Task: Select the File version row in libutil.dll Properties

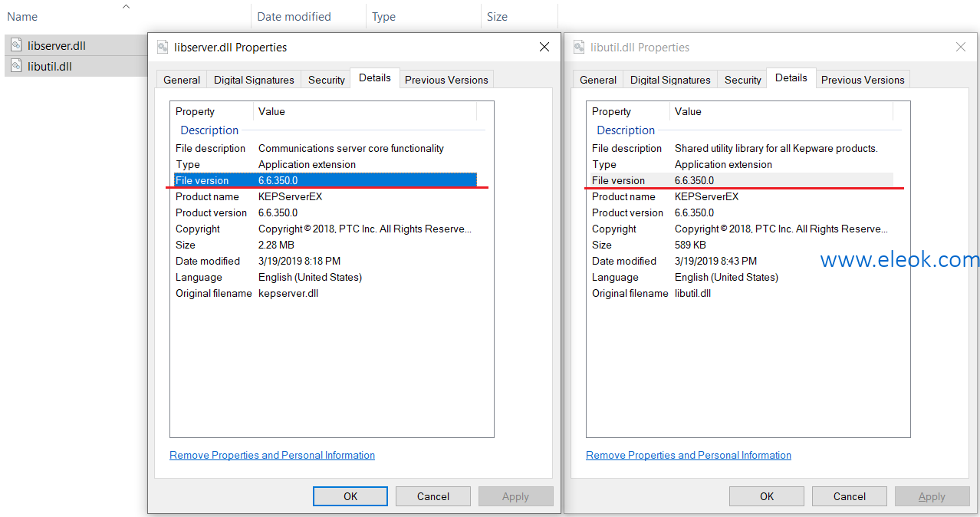Action: 742,180
